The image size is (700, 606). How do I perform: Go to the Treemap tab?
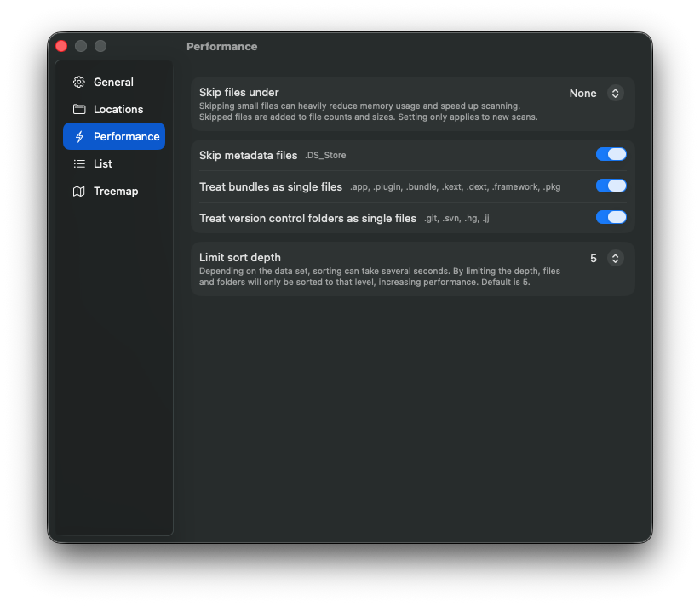pyautogui.click(x=114, y=191)
